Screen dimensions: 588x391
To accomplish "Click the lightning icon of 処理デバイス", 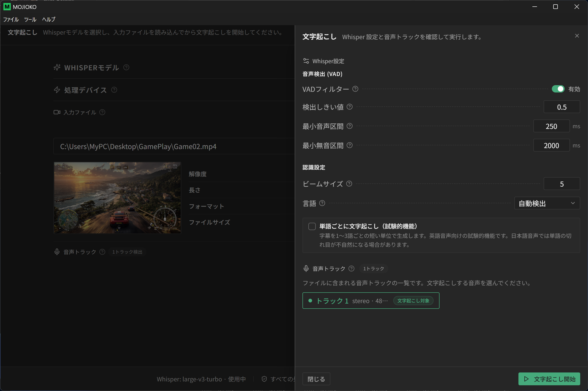I will click(x=57, y=90).
